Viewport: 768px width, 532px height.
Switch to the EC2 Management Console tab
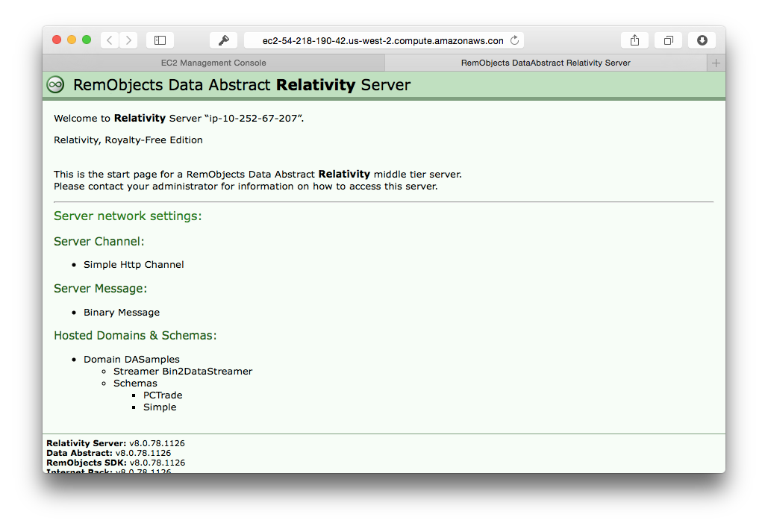[x=213, y=63]
